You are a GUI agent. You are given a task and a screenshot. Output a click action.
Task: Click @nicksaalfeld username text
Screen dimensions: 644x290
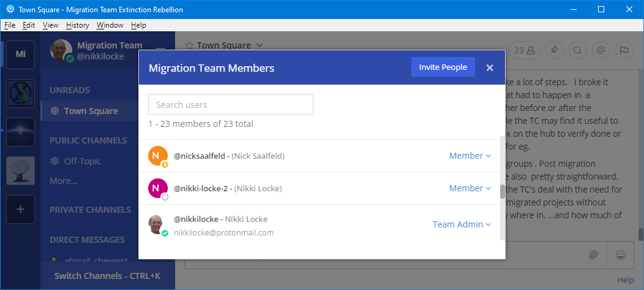pyautogui.click(x=199, y=156)
